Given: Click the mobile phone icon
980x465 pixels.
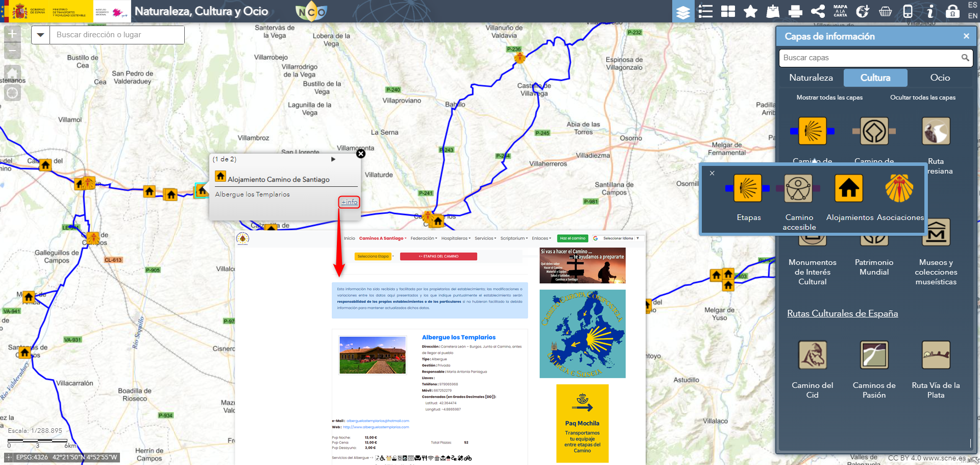Looking at the screenshot, I should pos(908,11).
